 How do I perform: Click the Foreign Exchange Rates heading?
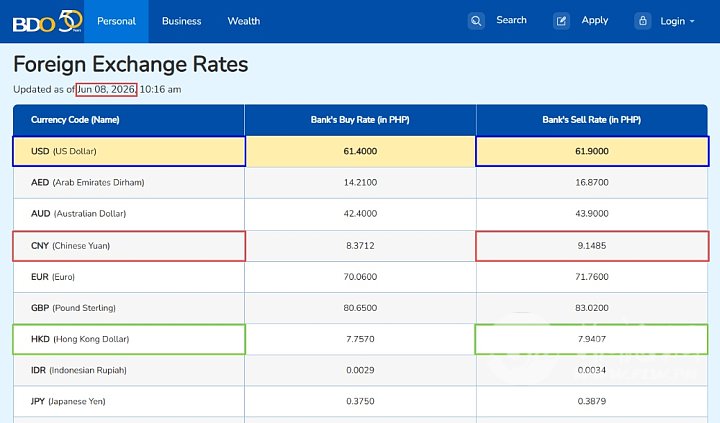coord(131,64)
